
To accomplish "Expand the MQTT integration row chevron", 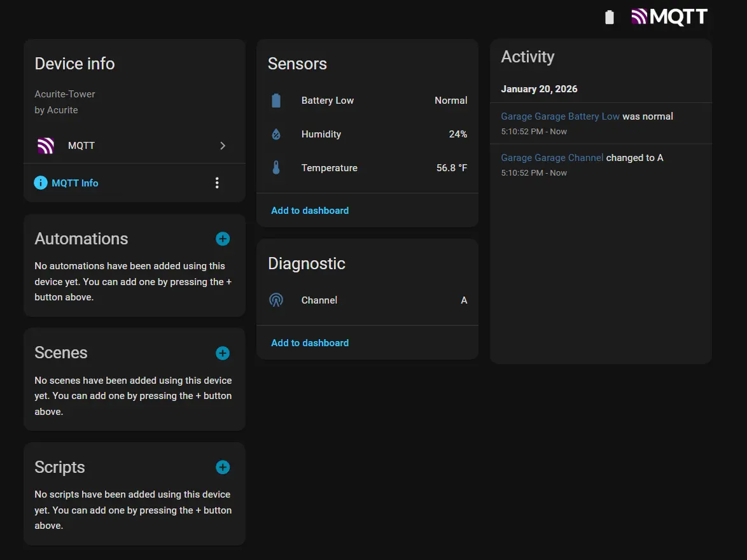I will click(x=223, y=146).
